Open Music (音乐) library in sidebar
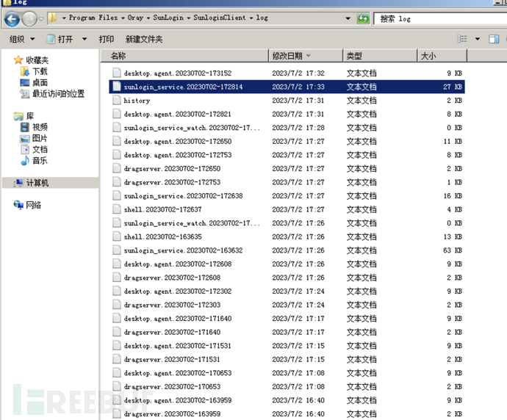This screenshot has width=507, height=420. (39, 160)
